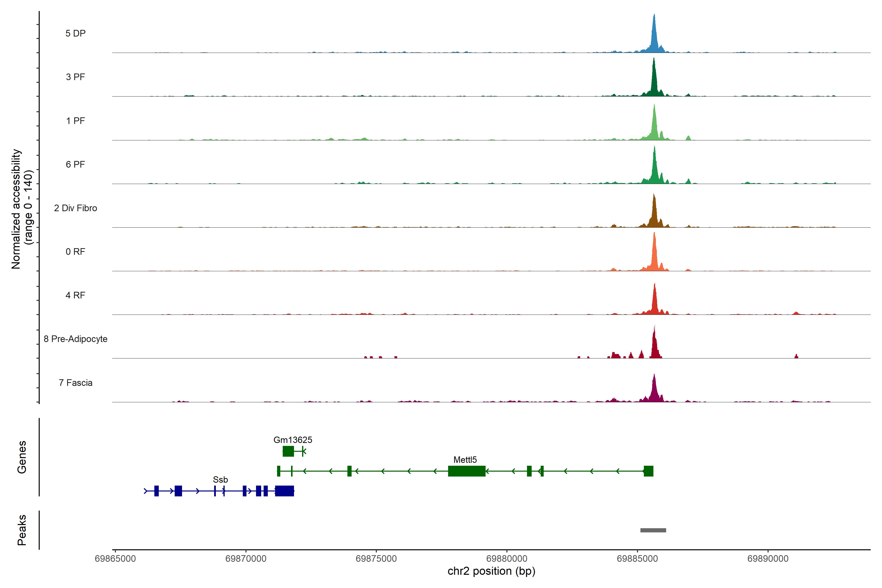
Task: Click the chr2 position axis title
Action: 491,571
